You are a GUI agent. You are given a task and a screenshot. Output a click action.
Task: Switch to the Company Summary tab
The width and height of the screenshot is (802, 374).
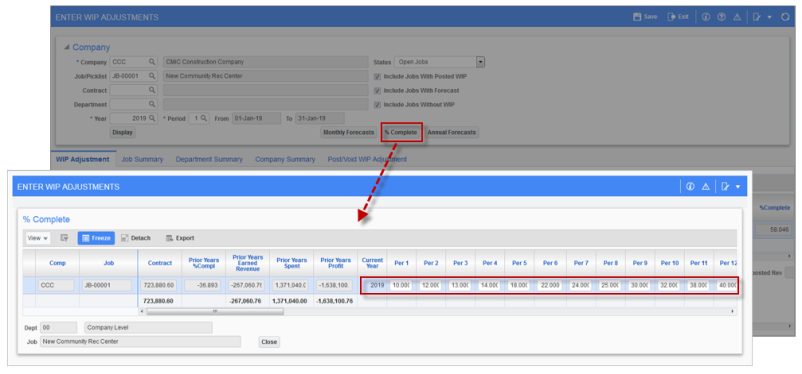[x=285, y=159]
